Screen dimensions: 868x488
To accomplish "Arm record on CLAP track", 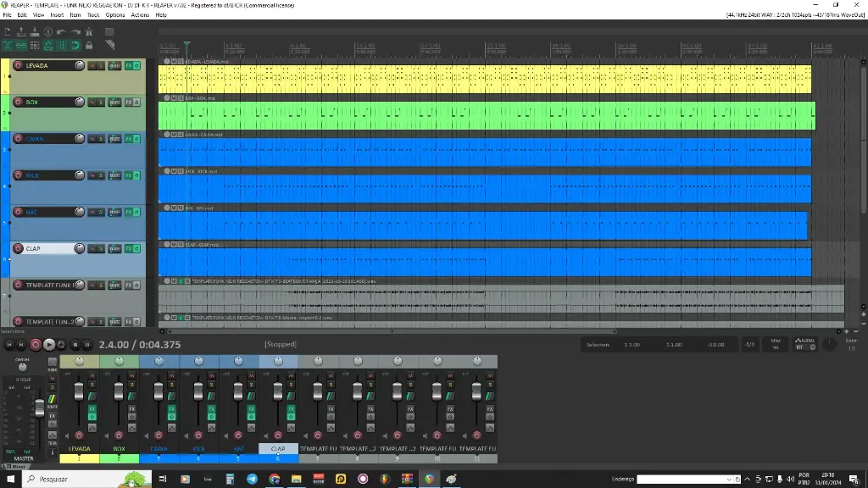I will pyautogui.click(x=19, y=248).
